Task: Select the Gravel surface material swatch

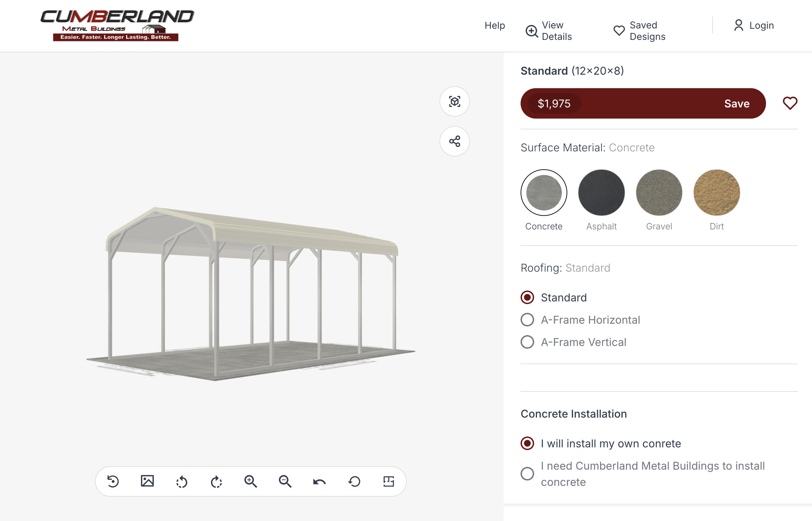Action: 658,193
